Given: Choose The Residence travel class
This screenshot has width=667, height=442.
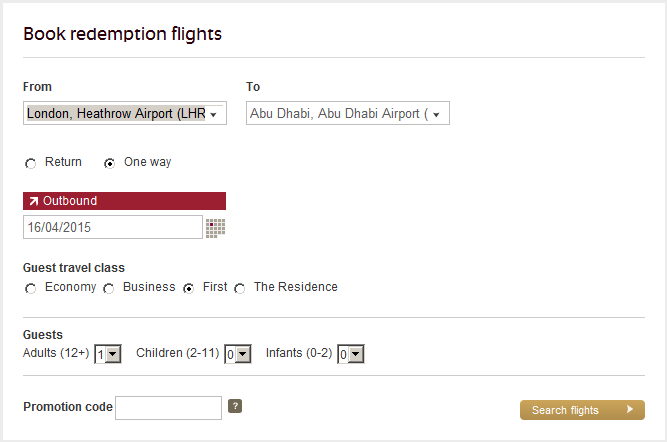Looking at the screenshot, I should pos(239,288).
